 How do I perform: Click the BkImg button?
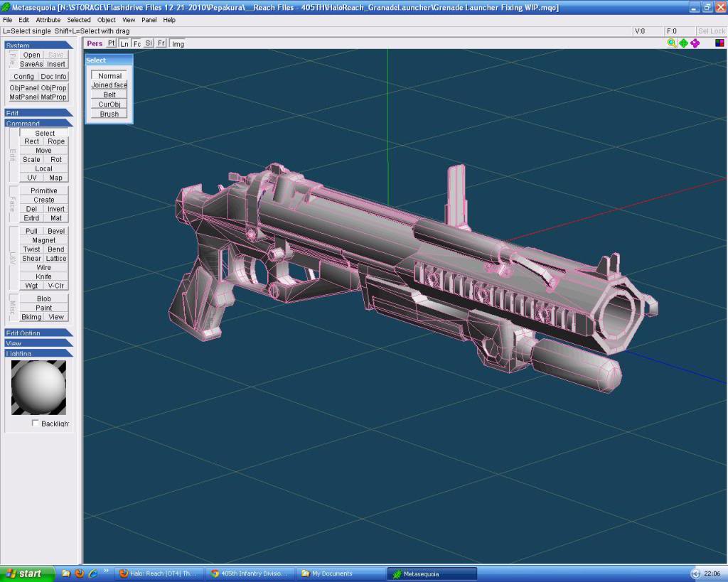[x=31, y=317]
